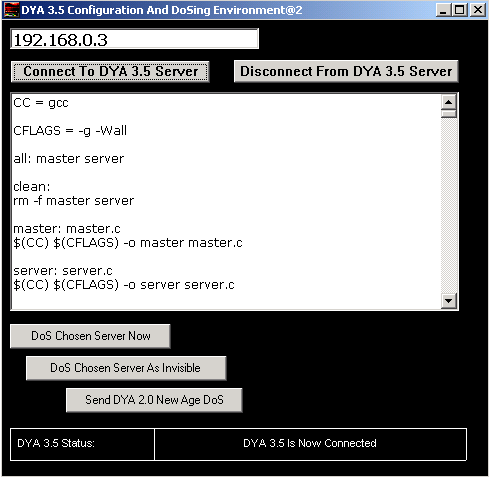This screenshot has height=477, width=489.
Task: Click the '-o master master.c' compile line
Action: tap(128, 243)
